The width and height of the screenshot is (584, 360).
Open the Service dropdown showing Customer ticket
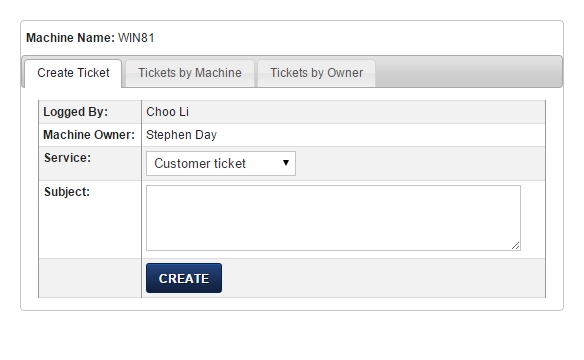pos(221,163)
